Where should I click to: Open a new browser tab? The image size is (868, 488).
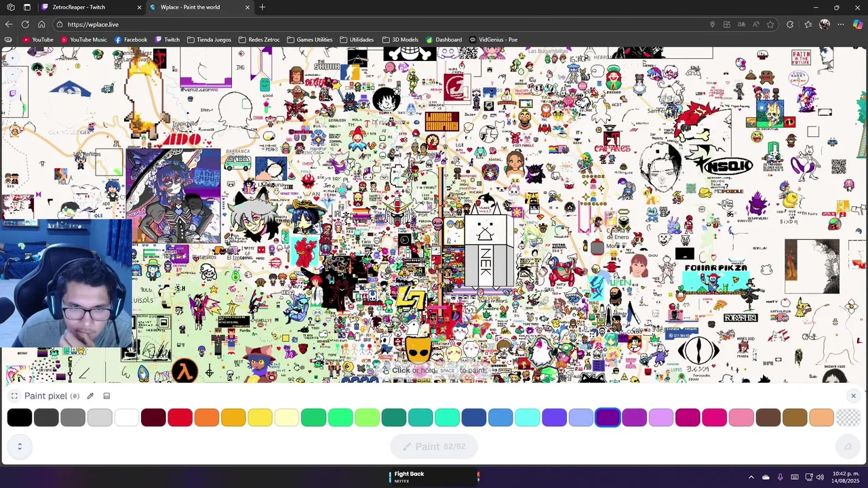[262, 7]
